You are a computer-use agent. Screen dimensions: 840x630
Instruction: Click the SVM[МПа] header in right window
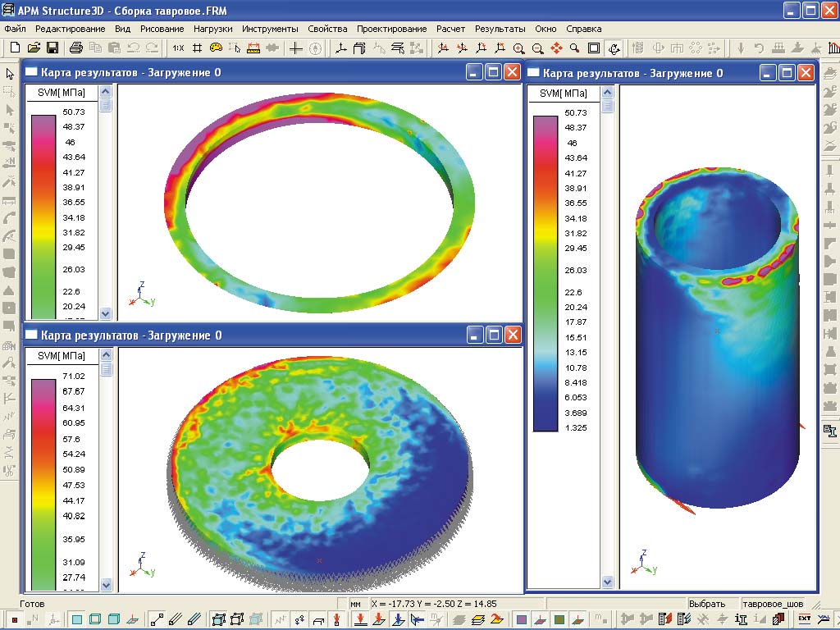point(564,94)
